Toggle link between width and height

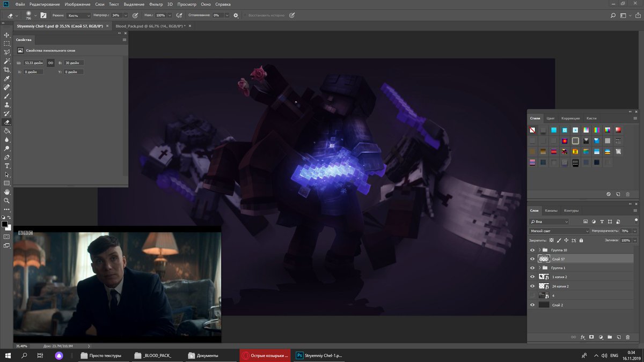(50, 63)
